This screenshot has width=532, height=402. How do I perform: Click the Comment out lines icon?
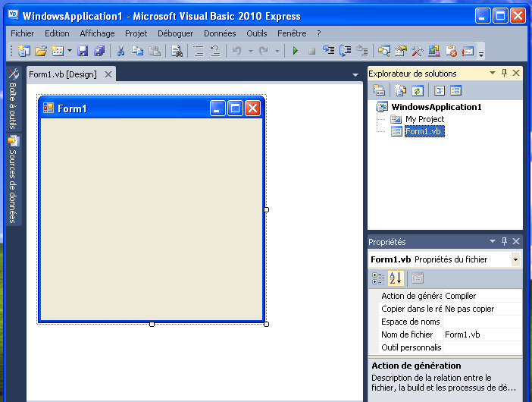[198, 51]
